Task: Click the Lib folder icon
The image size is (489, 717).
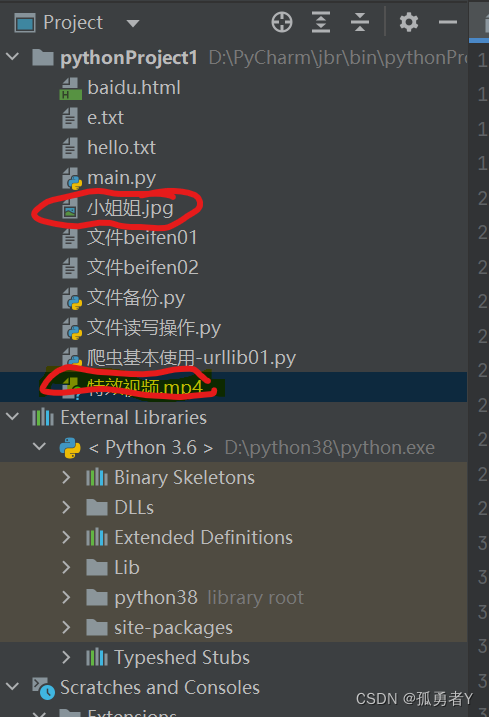Action: pos(97,568)
